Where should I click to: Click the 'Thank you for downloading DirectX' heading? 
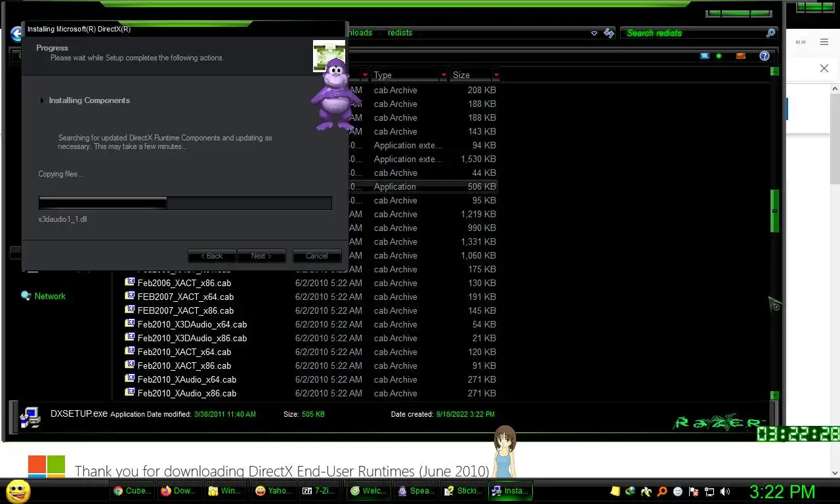pos(282,471)
